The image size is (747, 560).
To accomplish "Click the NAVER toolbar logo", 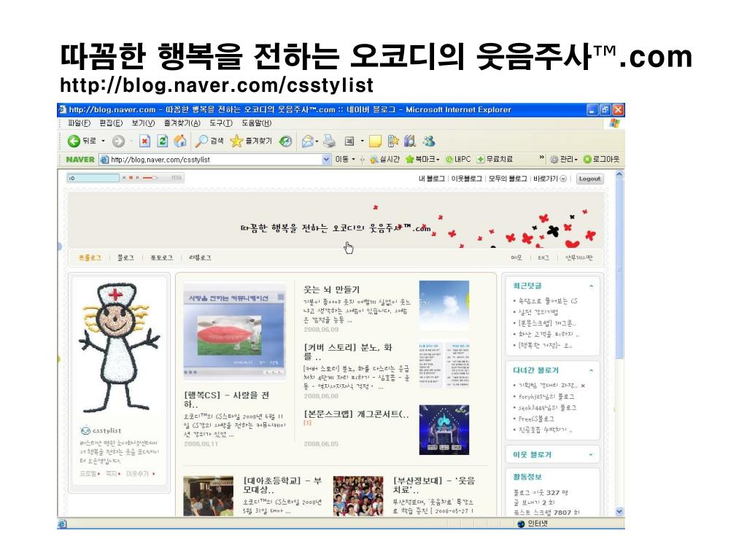I will [80, 160].
